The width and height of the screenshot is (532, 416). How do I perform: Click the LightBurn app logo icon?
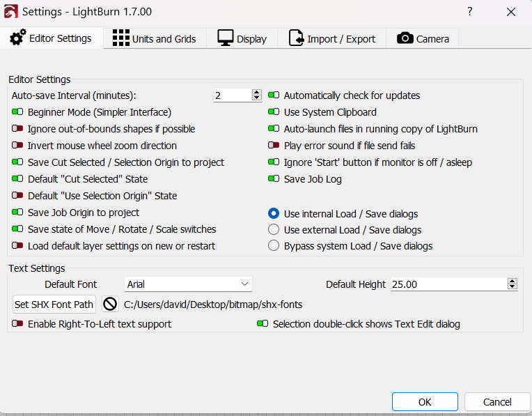pyautogui.click(x=11, y=12)
